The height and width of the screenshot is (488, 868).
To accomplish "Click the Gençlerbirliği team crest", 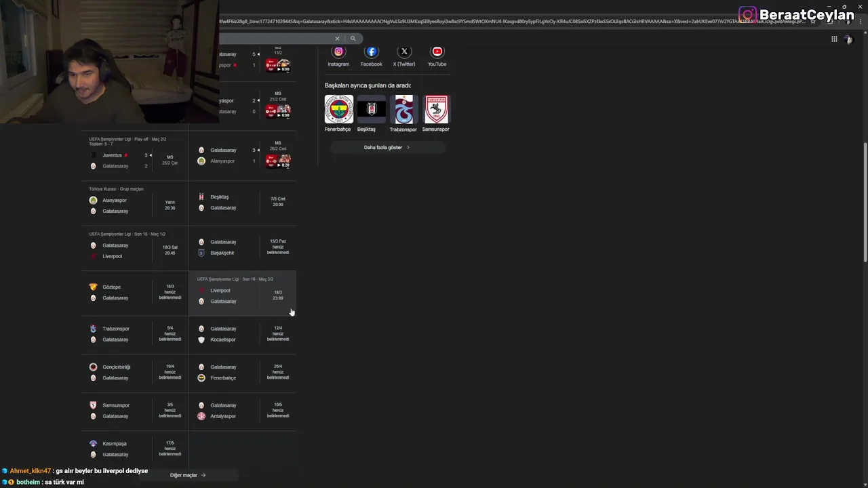I will (93, 367).
